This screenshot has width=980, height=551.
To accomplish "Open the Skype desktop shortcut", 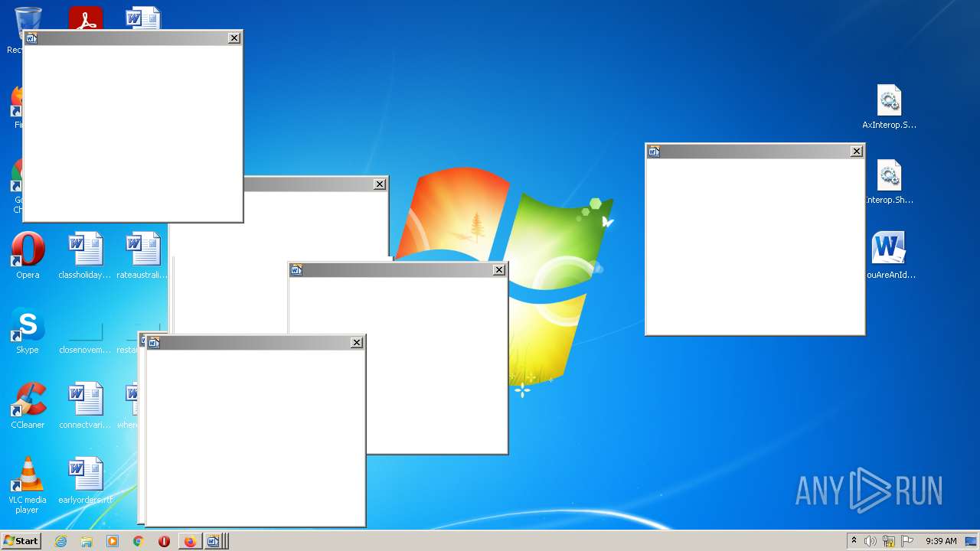I will [x=28, y=330].
